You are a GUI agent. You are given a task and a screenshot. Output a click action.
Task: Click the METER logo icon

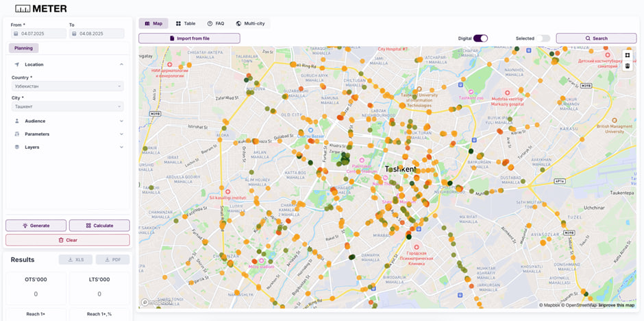tap(23, 9)
